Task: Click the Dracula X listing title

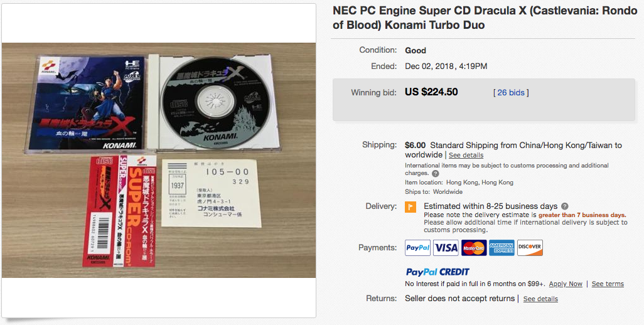Action: pos(485,18)
